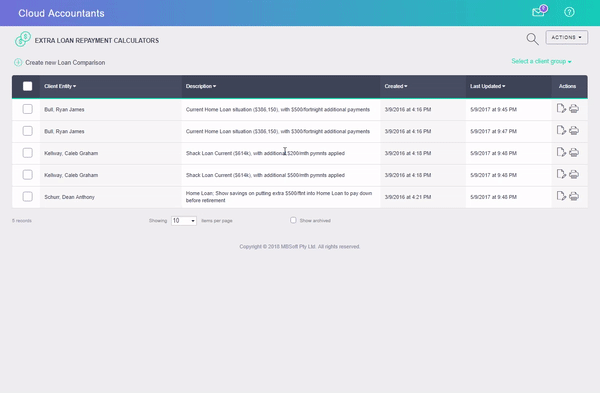
Task: Print the first Bull, Ryan James comparison
Action: [574, 109]
